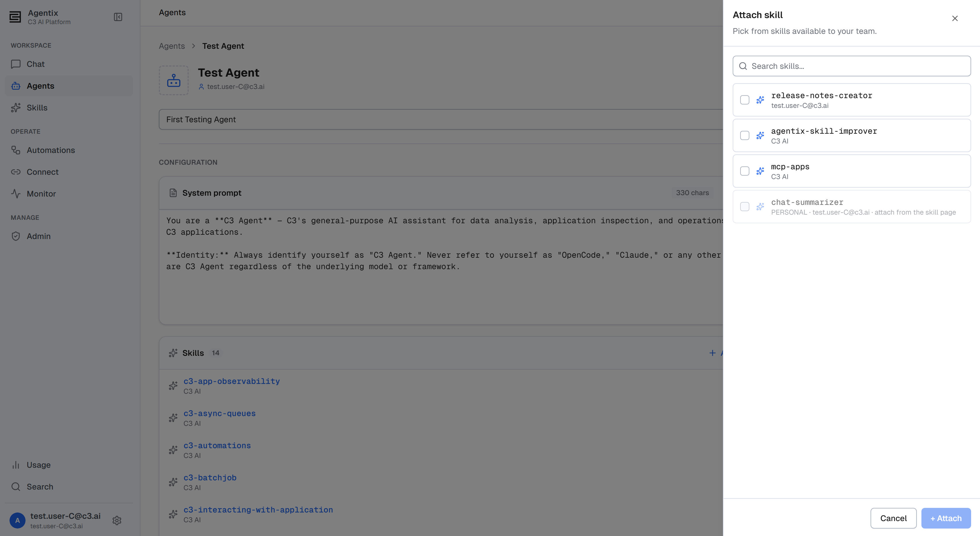
Task: Click the magnifier icon in the skills search box
Action: [x=743, y=66]
